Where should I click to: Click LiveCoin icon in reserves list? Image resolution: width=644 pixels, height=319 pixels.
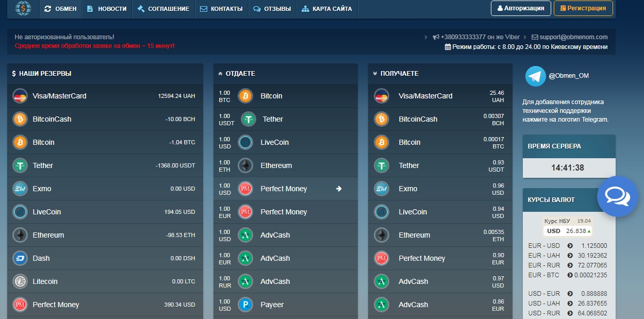pos(20,212)
